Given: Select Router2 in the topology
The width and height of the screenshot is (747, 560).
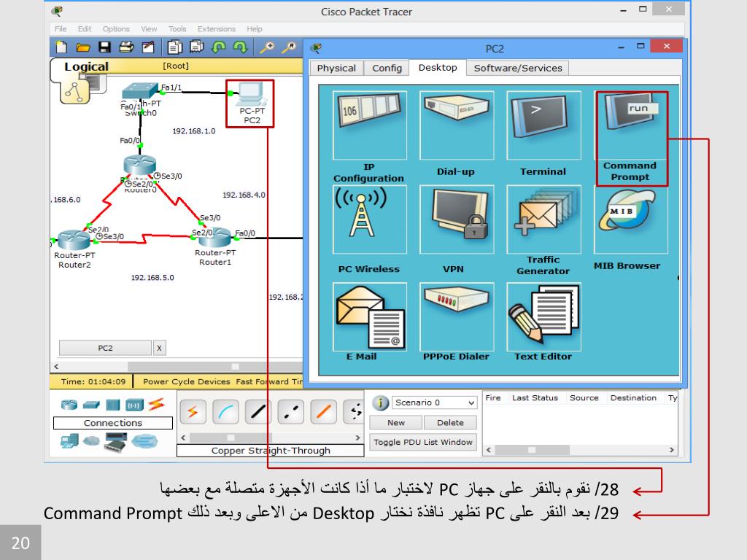Looking at the screenshot, I should (74, 240).
